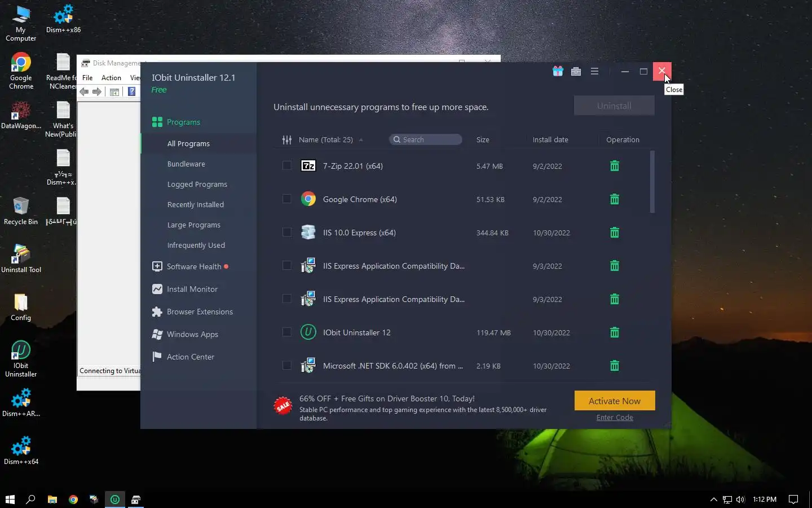
Task: Check the IIS 10.0 Express checkbox
Action: [287, 232]
